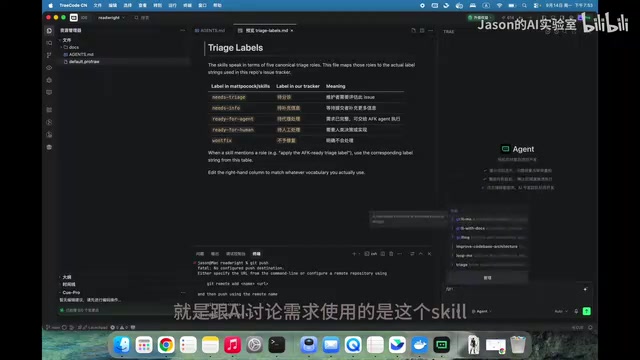Open the 帮助 menu in the menu bar
The image size is (640, 360).
pyautogui.click(x=218, y=5)
